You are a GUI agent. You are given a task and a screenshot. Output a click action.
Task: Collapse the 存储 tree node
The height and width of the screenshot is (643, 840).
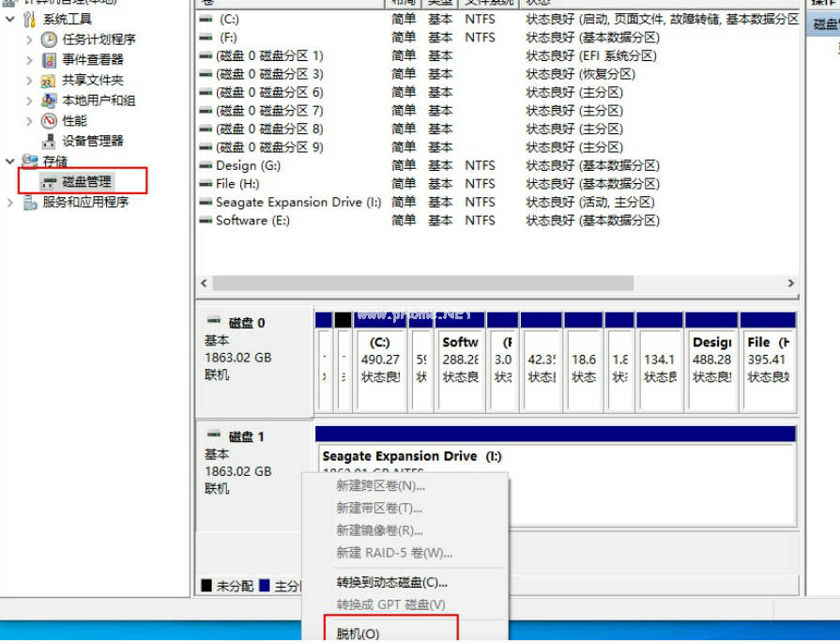tap(10, 161)
